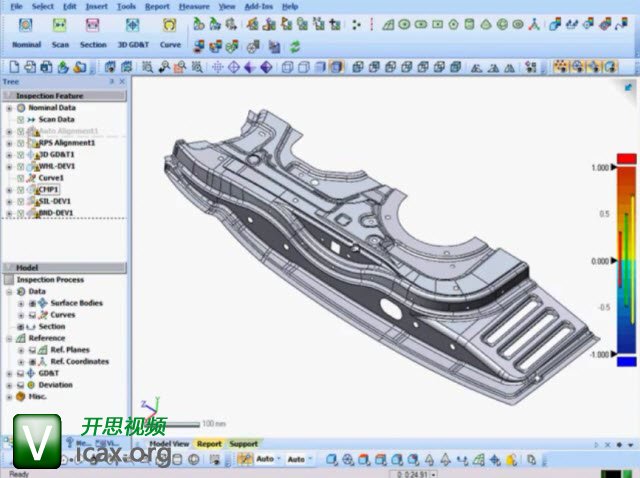Toggle the BND-DEV1 checkbox
Screen dimensions: 640x478
pos(20,213)
